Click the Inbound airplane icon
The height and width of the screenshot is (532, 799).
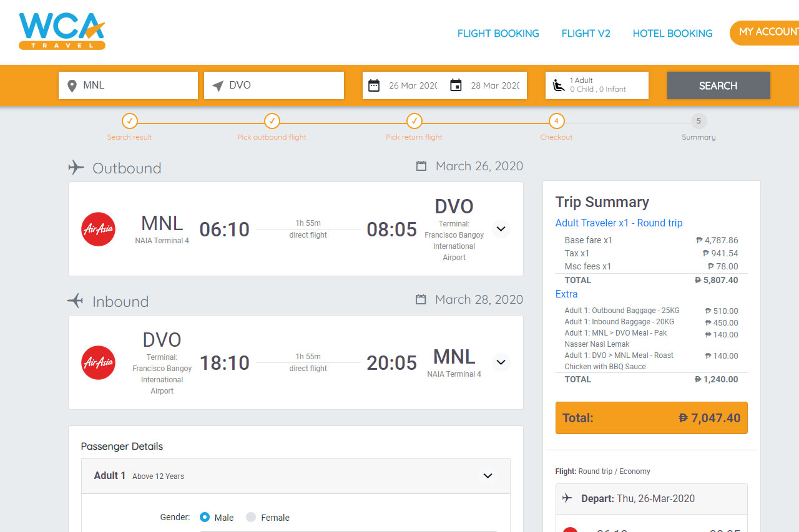pos(76,301)
